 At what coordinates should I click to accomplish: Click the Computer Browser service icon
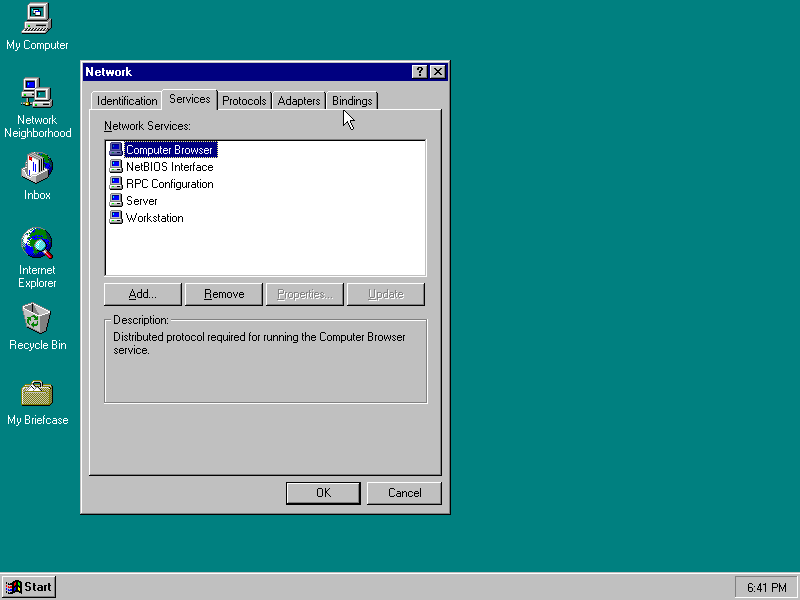(x=116, y=149)
